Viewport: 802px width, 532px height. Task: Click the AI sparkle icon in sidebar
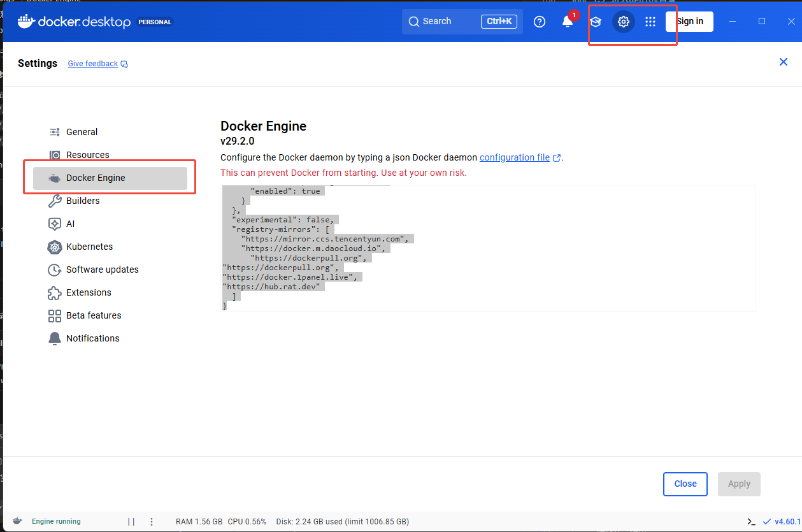(x=55, y=224)
